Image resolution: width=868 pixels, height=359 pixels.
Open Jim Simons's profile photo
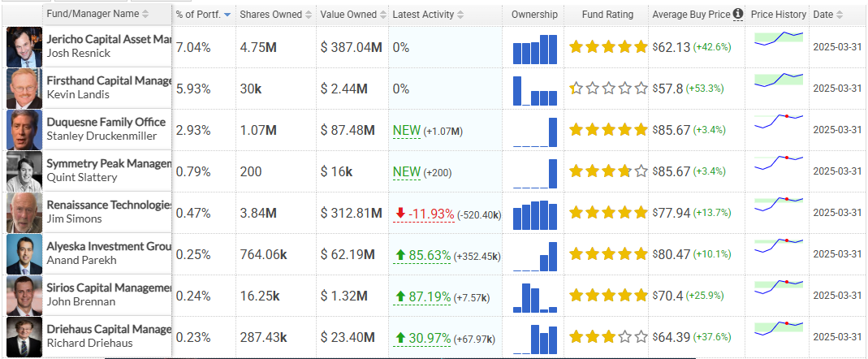pyautogui.click(x=24, y=213)
